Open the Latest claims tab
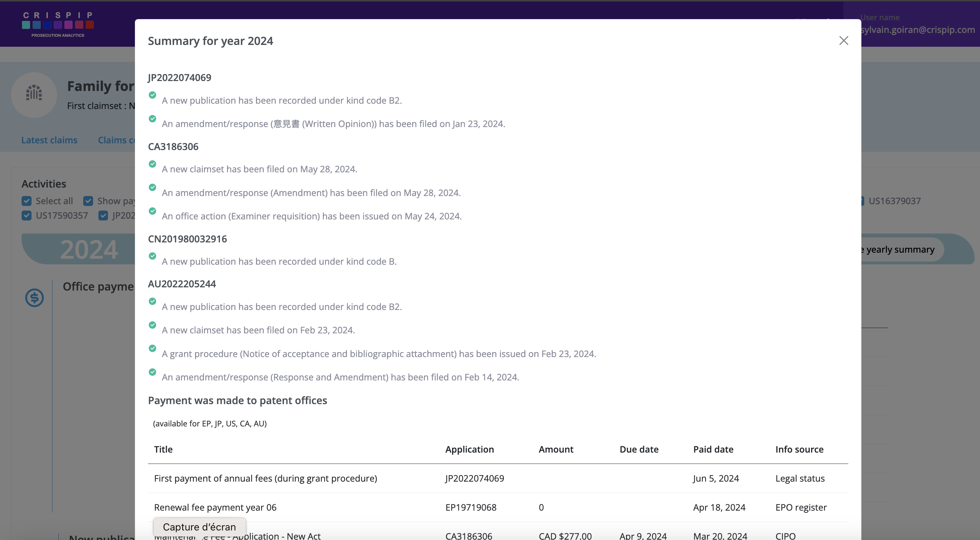Viewport: 980px width, 540px height. point(49,140)
